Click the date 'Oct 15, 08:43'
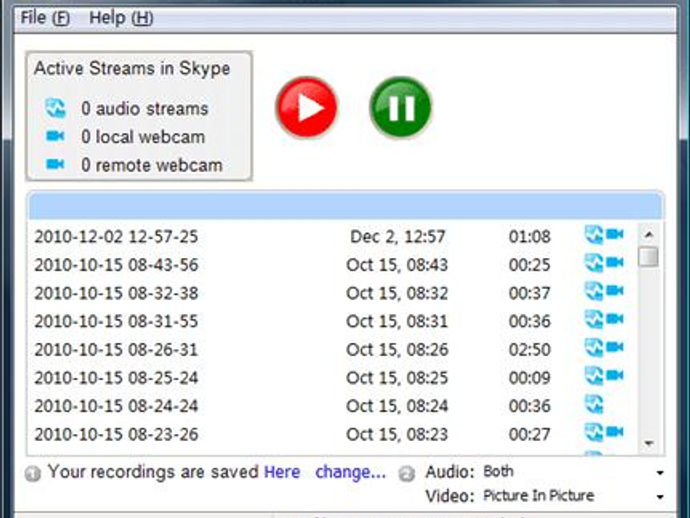Screen dimensions: 690x518 [x=397, y=265]
